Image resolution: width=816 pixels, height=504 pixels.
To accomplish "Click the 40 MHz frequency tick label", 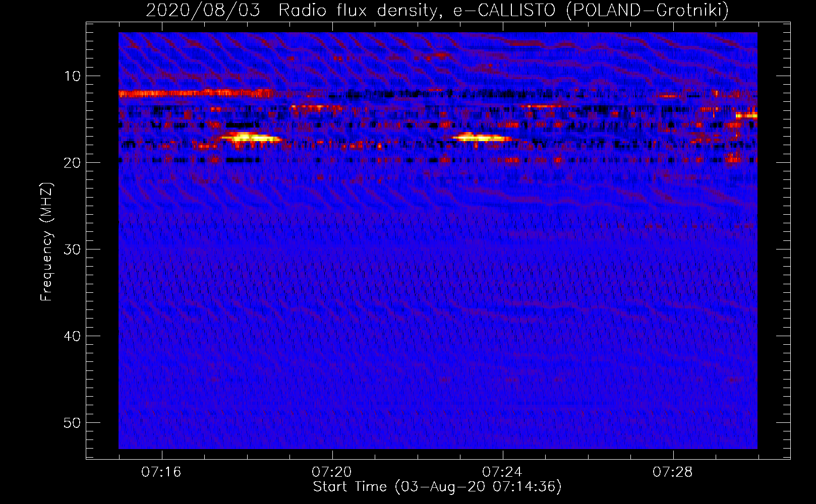I will tap(72, 336).
